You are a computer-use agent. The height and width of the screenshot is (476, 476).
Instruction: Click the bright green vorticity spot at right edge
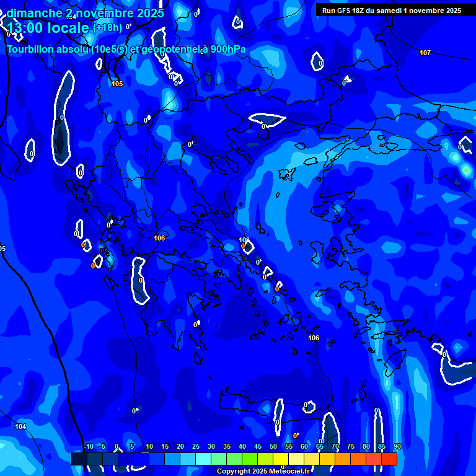tap(466, 169)
